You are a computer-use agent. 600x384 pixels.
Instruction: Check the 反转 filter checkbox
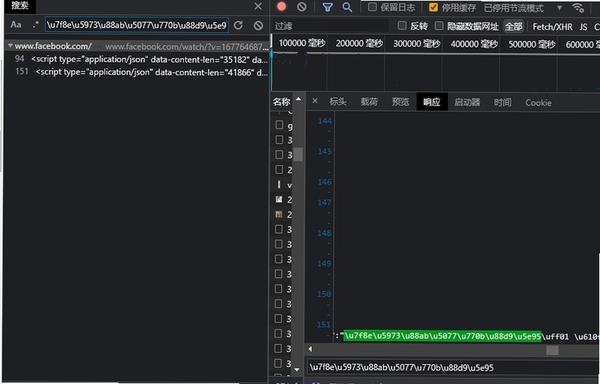pos(402,26)
